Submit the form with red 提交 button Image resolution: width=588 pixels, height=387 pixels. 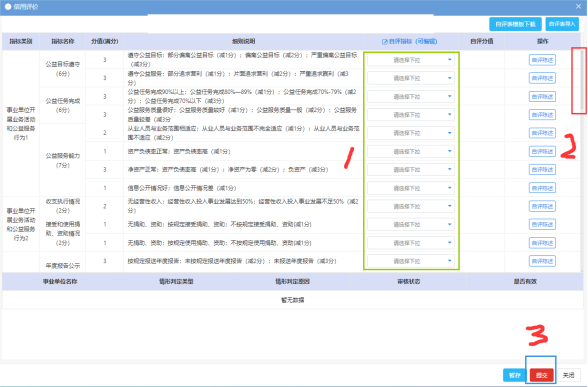click(x=542, y=375)
